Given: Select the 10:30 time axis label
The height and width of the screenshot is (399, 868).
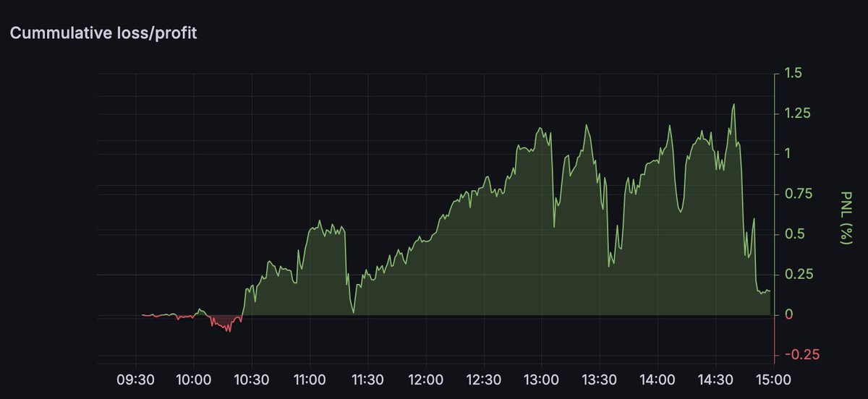Looking at the screenshot, I should click(x=251, y=379).
